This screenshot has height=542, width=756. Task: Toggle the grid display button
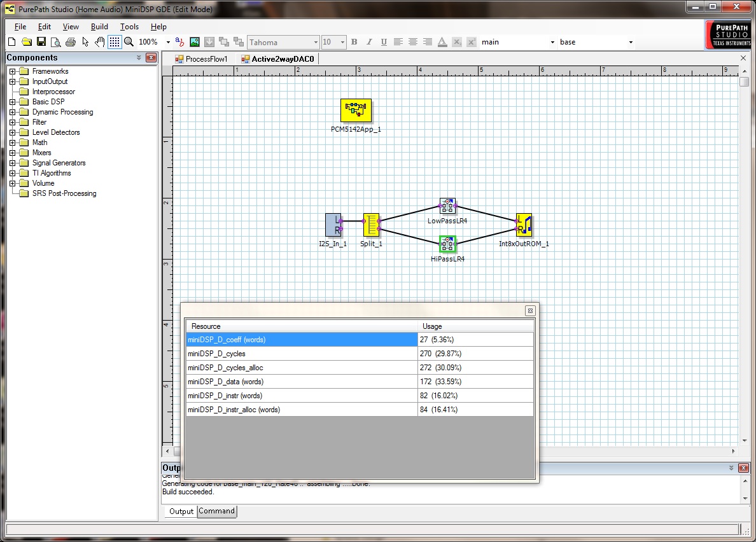click(115, 42)
